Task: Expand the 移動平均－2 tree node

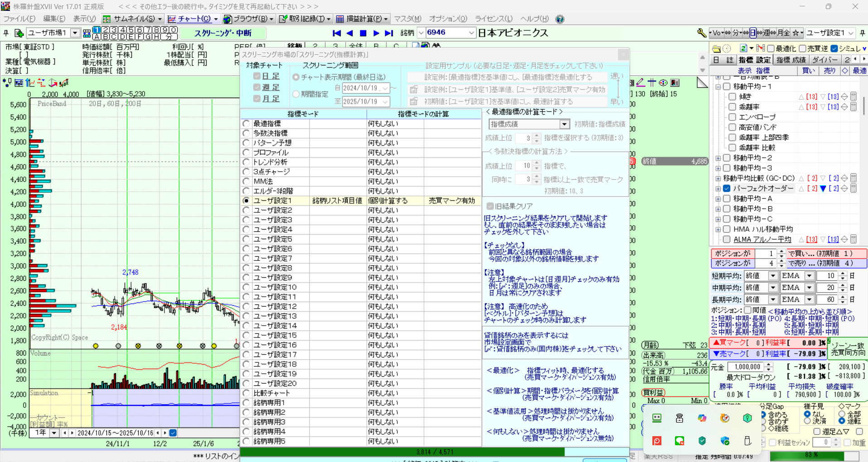Action: pos(718,158)
